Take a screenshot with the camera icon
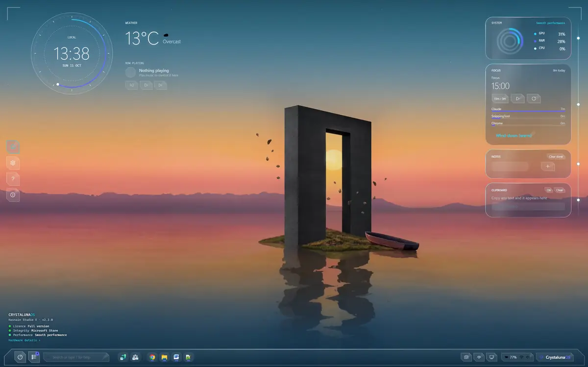The image size is (588, 367). [466, 357]
